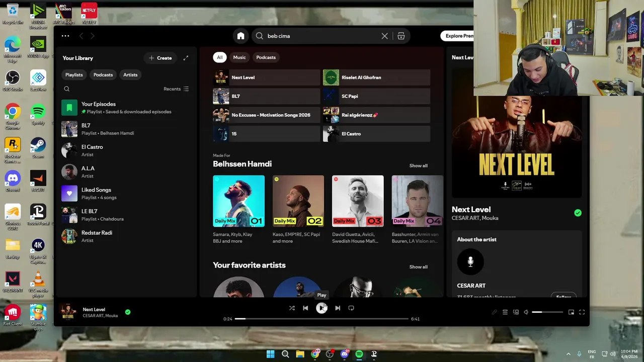Seek in the song progress bar
The image size is (644, 362).
pos(321,319)
